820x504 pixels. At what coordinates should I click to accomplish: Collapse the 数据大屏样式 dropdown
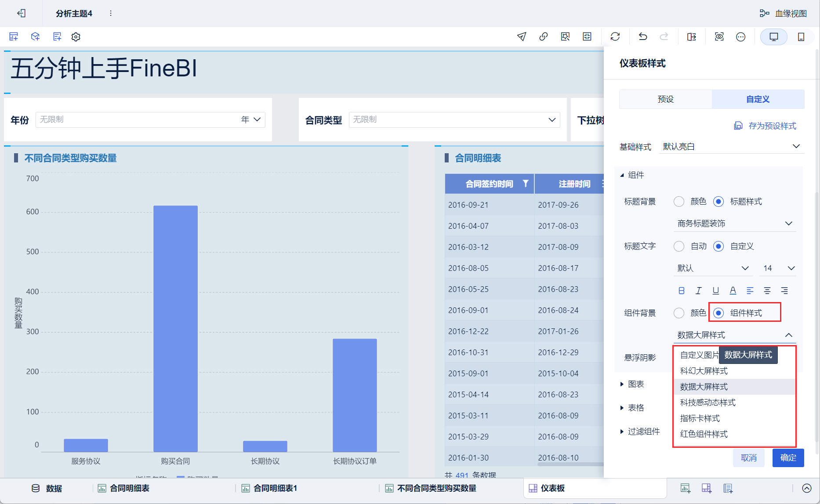click(x=735, y=335)
